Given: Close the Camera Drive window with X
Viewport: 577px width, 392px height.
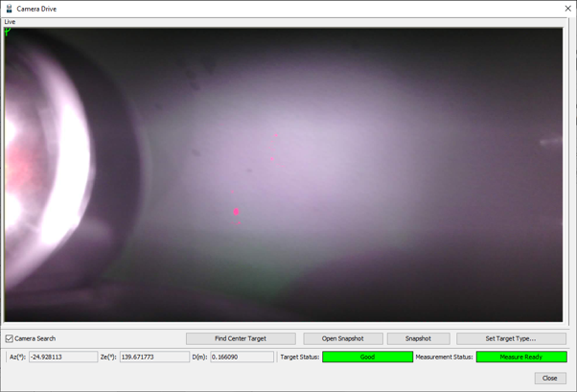Looking at the screenshot, I should [567, 9].
